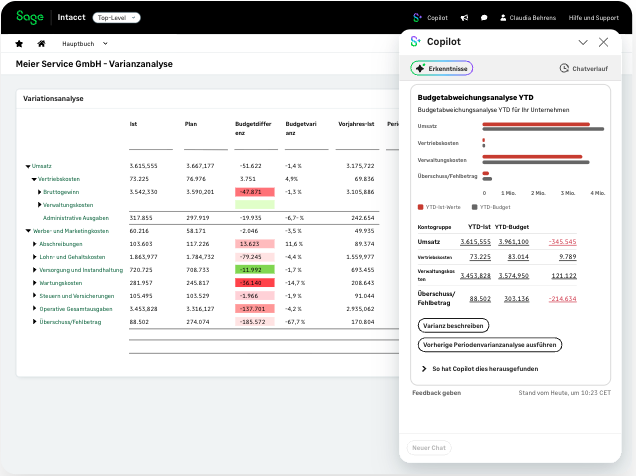Expand the Bruttogewinn row
Screen dimensions: 636x476
pyautogui.click(x=40, y=191)
